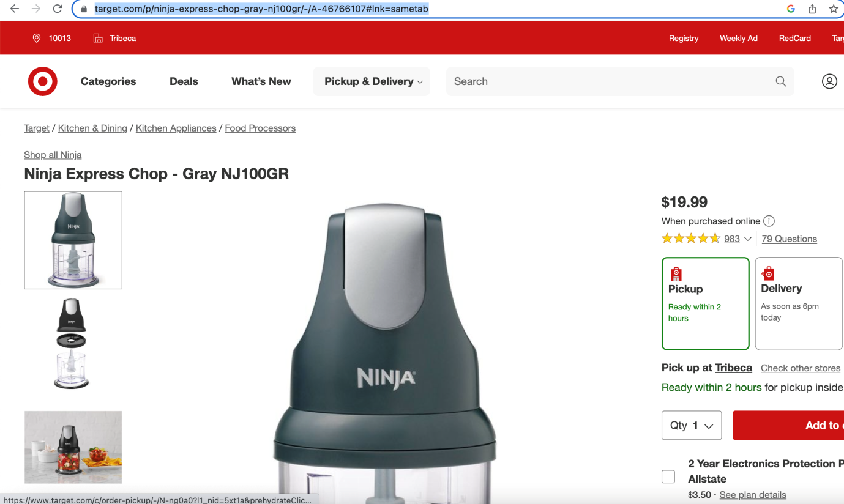
Task: Select first thumbnail of assembled chopper
Action: (73, 240)
